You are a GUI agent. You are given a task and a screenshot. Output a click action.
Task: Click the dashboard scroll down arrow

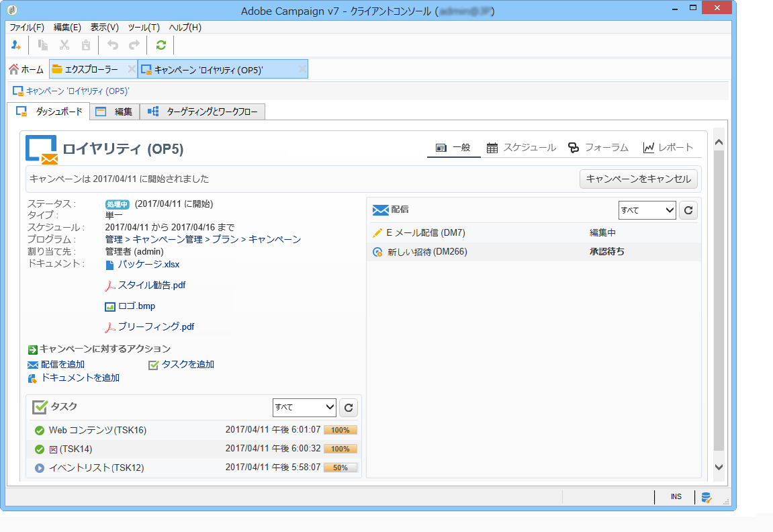719,468
